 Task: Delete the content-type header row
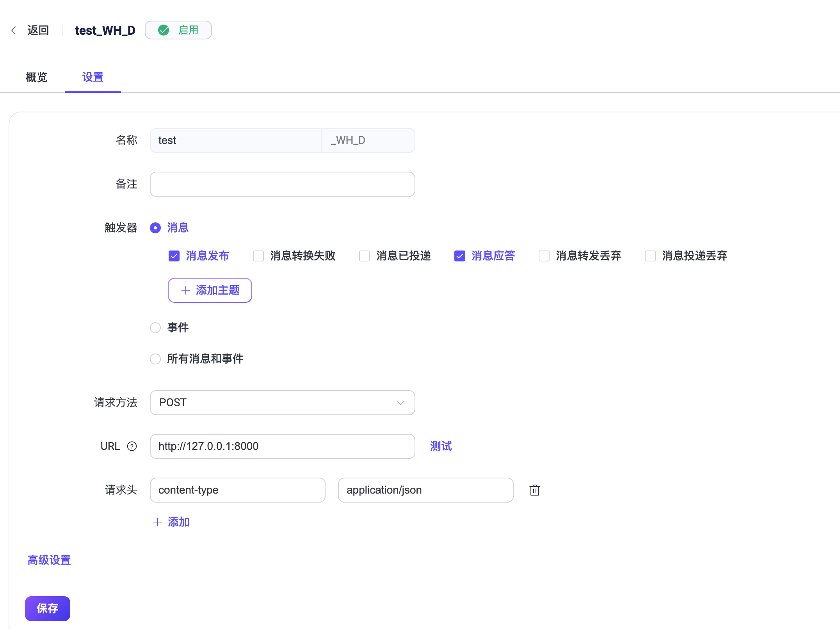(535, 490)
